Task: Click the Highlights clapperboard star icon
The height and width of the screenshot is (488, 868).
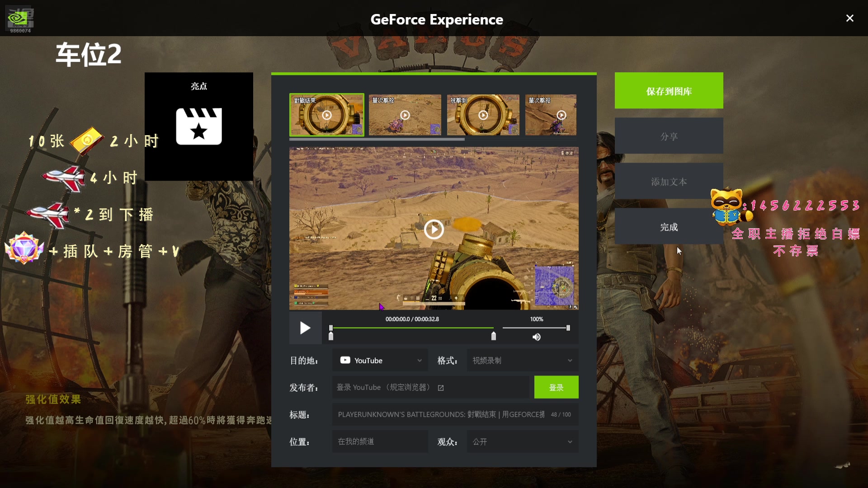Action: point(199,126)
